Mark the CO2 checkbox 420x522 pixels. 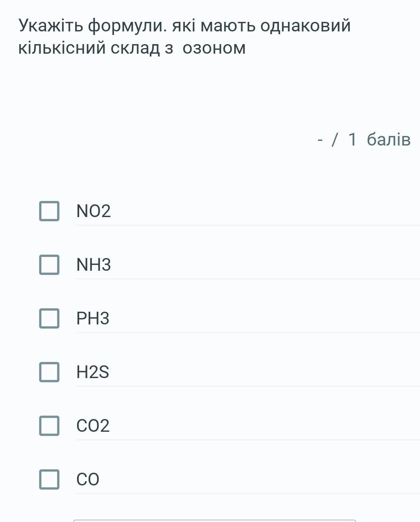49,426
